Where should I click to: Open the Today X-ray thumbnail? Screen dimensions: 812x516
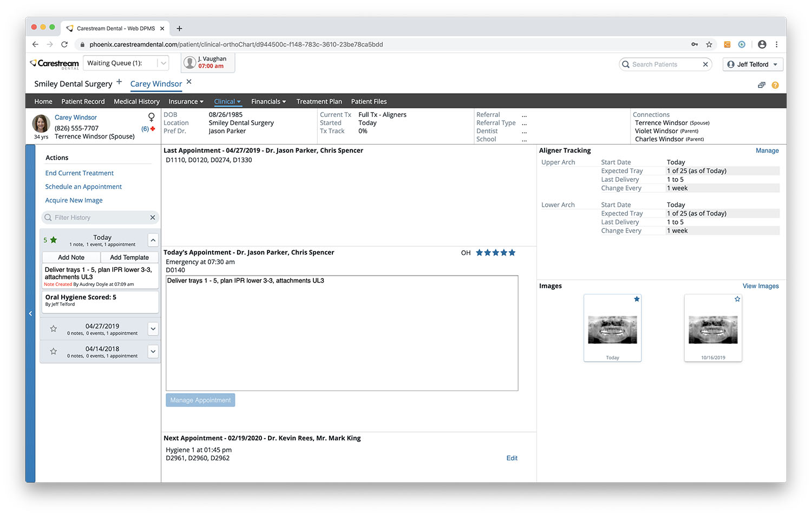(612, 329)
